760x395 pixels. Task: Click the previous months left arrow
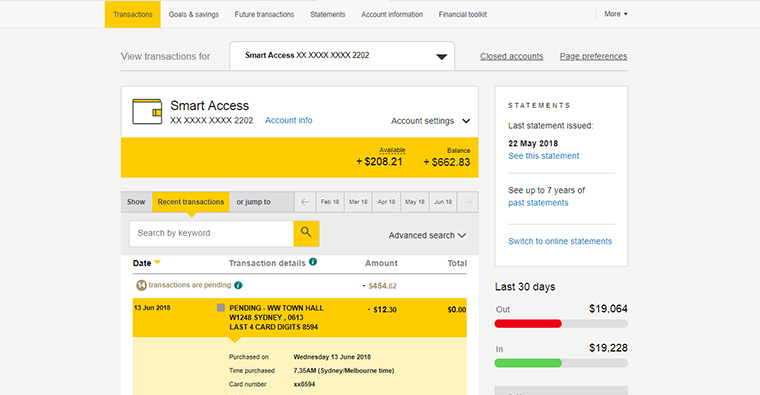305,202
